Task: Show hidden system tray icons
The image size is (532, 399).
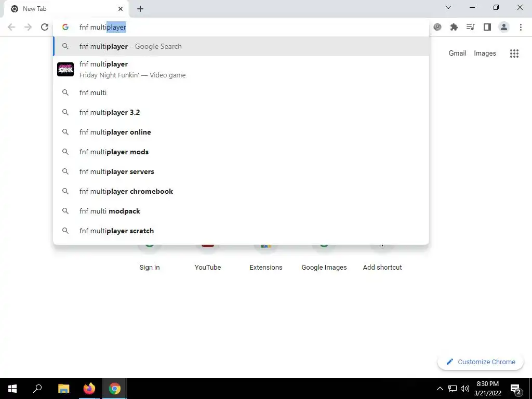Action: tap(440, 389)
